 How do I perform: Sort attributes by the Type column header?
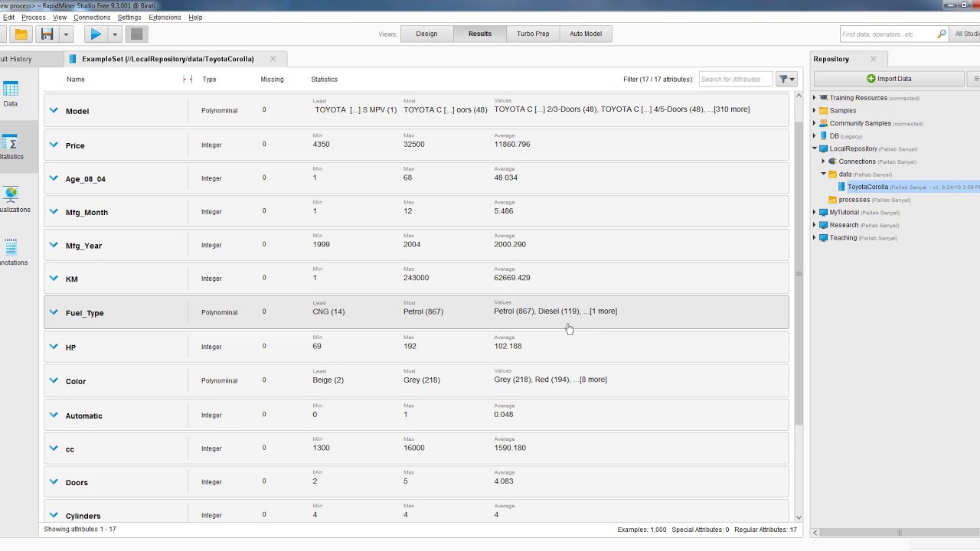209,79
